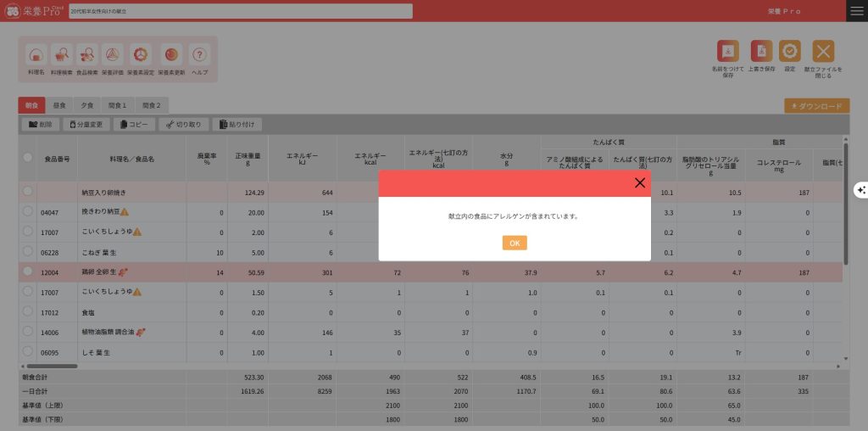Screen dimensions: 868x431
Task: Click the 廃棄率 % column header
Action: 207,159
